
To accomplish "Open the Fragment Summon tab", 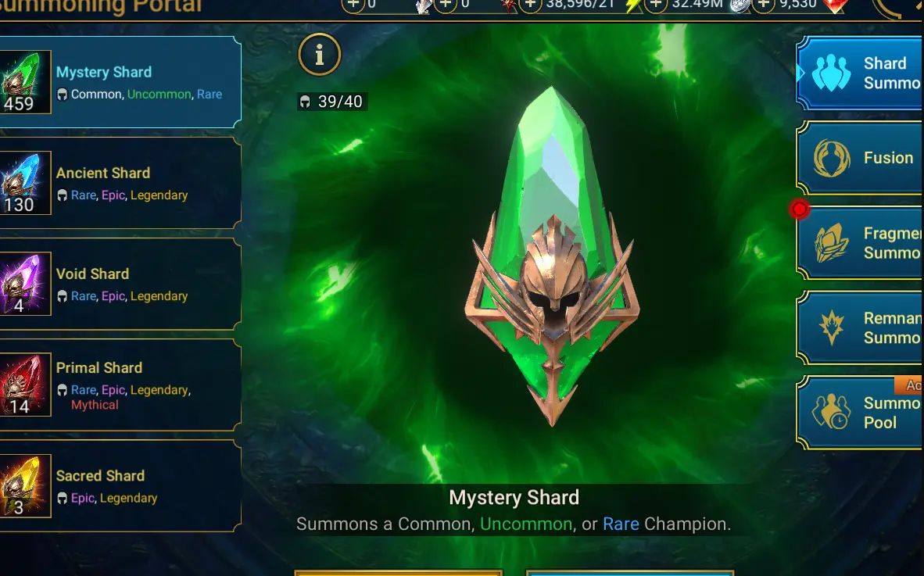I will click(x=860, y=242).
